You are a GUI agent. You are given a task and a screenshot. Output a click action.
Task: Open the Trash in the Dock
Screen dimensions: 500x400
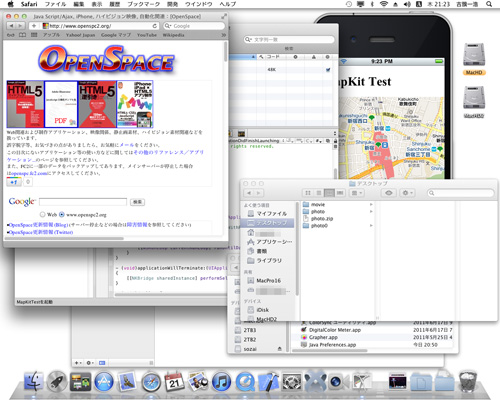468,381
